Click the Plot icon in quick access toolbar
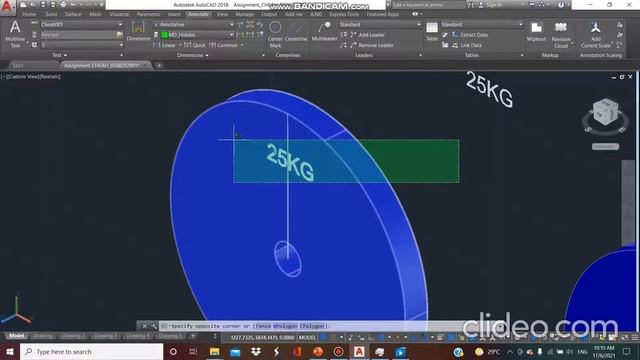This screenshot has width=640, height=360. pyautogui.click(x=63, y=5)
